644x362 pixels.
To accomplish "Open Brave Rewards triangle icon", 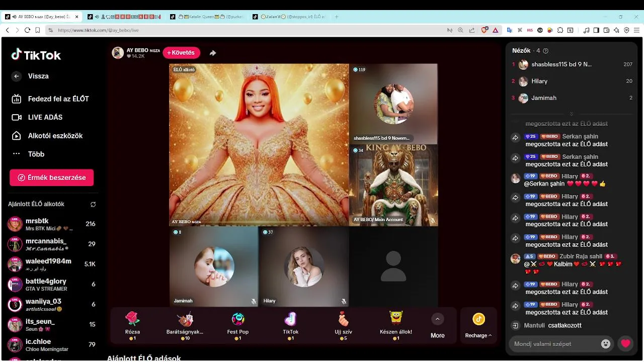I will pyautogui.click(x=496, y=30).
